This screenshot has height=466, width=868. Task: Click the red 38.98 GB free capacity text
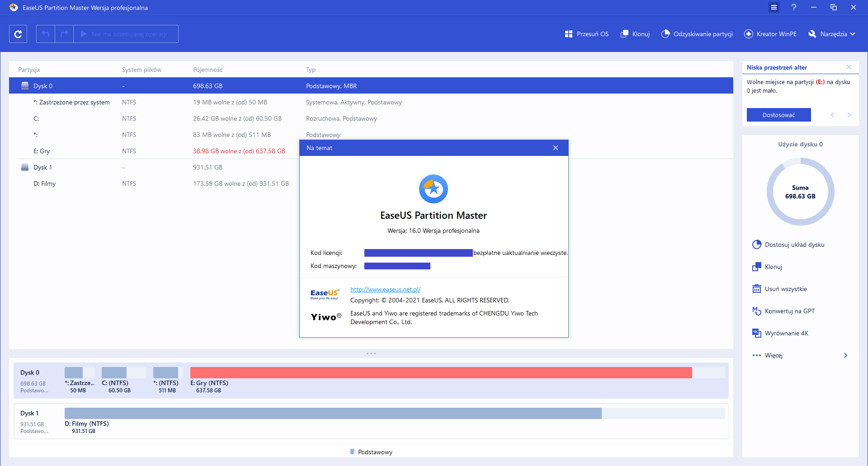(239, 151)
